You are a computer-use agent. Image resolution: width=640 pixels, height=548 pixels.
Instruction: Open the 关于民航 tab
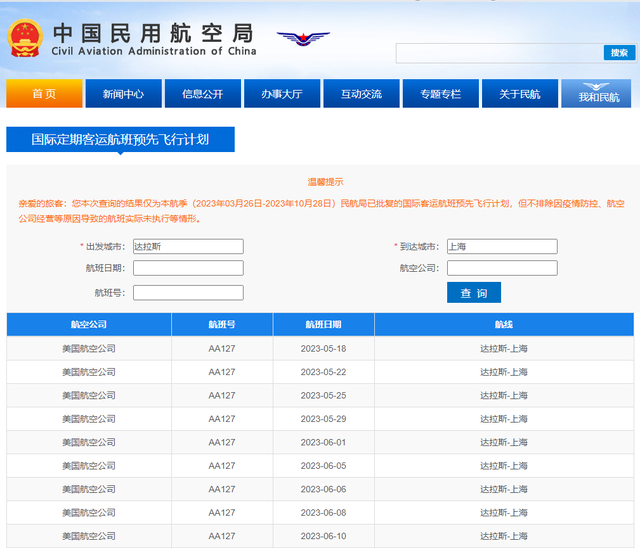coord(519,94)
